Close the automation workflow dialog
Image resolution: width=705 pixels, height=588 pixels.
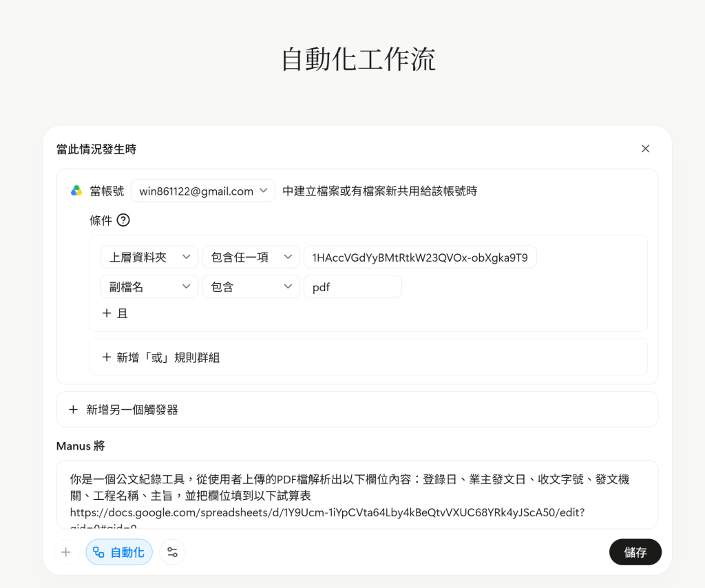pyautogui.click(x=645, y=149)
